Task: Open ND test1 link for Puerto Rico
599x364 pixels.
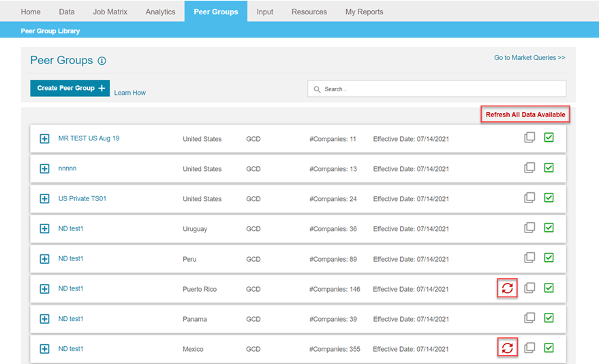Action: pyautogui.click(x=71, y=288)
